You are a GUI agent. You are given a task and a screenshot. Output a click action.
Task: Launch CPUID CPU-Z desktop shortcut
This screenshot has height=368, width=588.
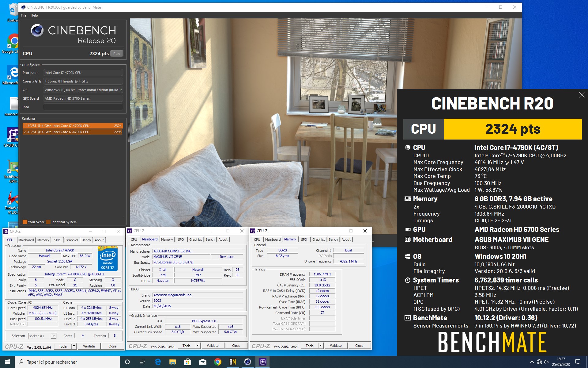click(13, 137)
